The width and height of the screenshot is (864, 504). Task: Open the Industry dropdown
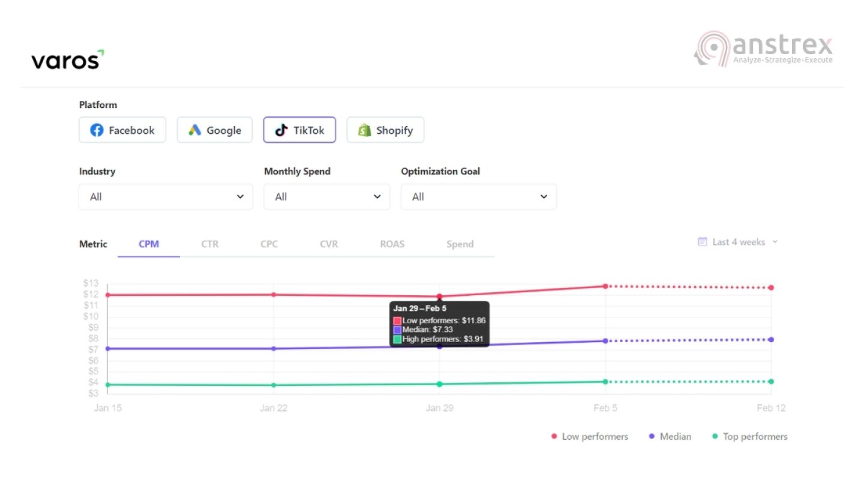click(166, 197)
